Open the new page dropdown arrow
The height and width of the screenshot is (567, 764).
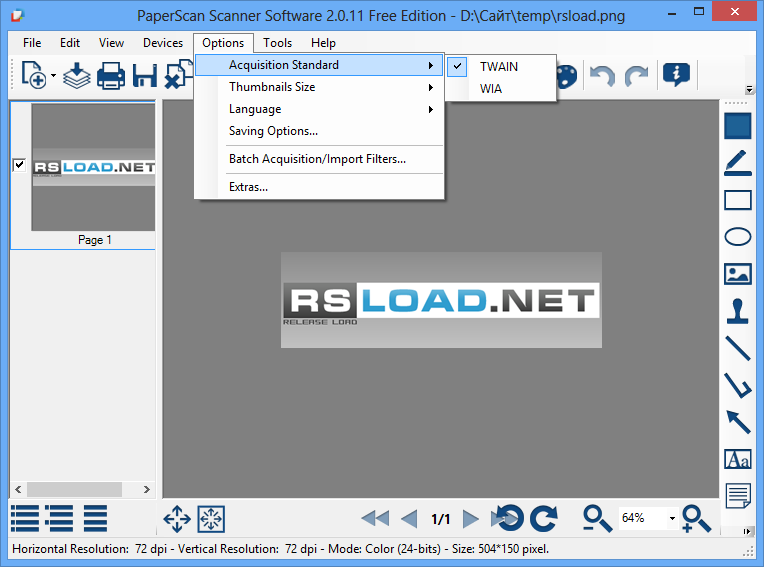(x=53, y=76)
